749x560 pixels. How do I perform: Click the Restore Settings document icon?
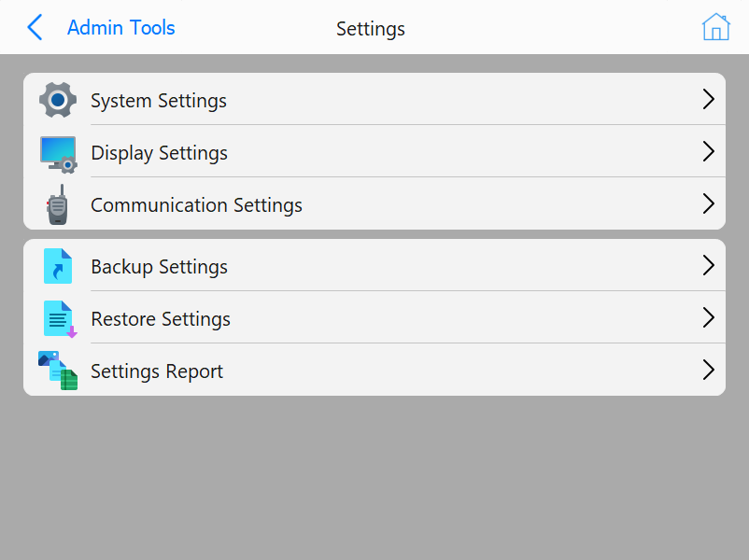[60, 319]
